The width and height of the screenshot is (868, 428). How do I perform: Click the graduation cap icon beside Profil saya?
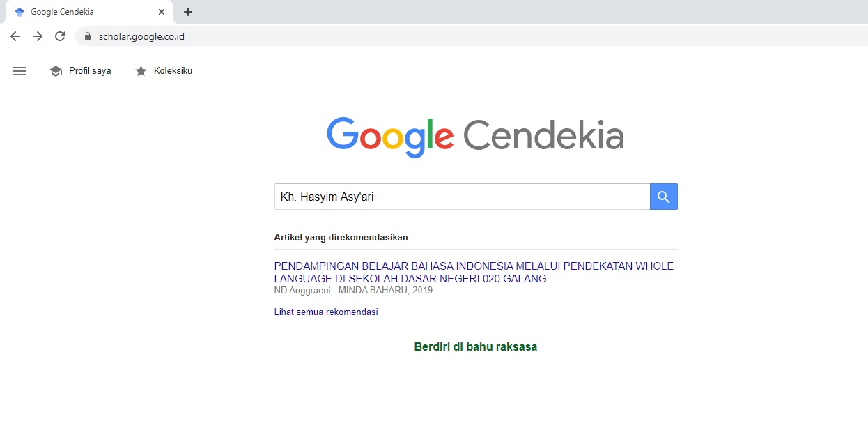[56, 71]
